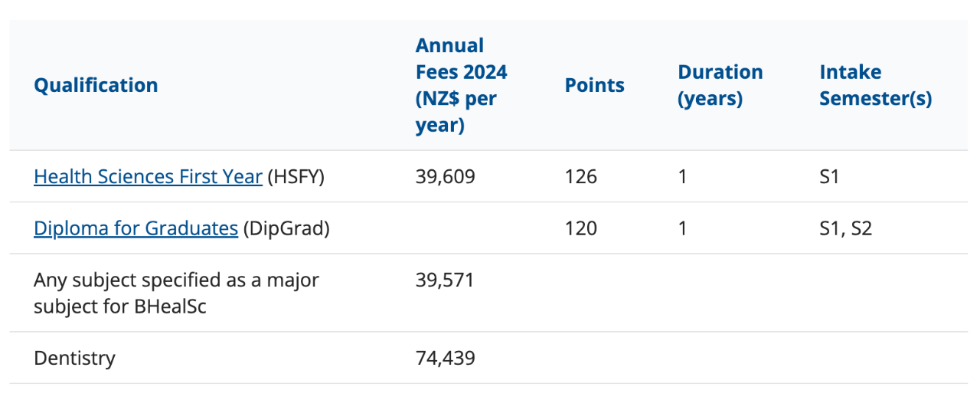Click the Annual Fees 2024 column header
This screenshot has width=980, height=400.
tap(462, 85)
